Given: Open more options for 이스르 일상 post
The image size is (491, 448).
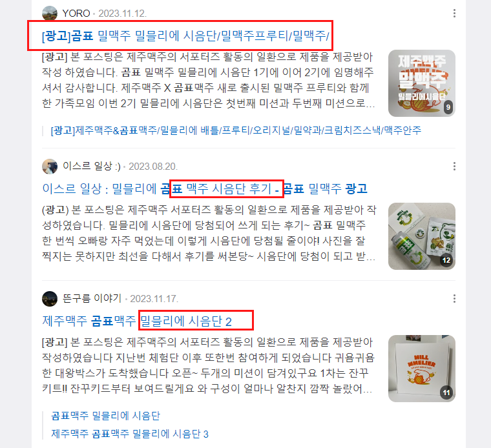Looking at the screenshot, I should click(454, 166).
